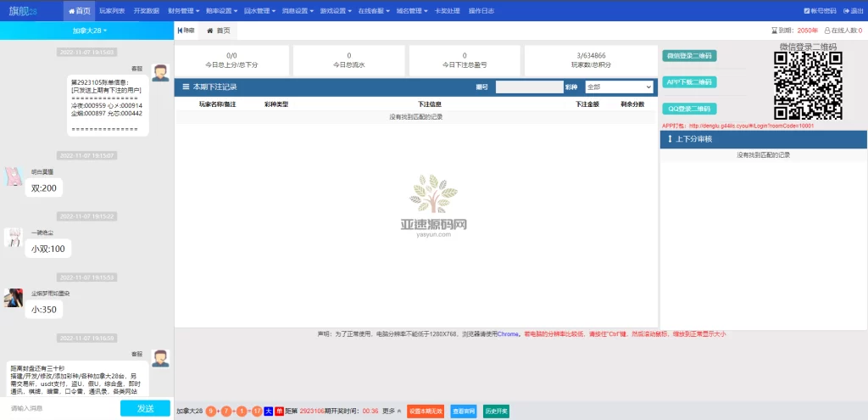This screenshot has width=868, height=420.
Task: Click the 到期 hourglass icon
Action: (775, 31)
